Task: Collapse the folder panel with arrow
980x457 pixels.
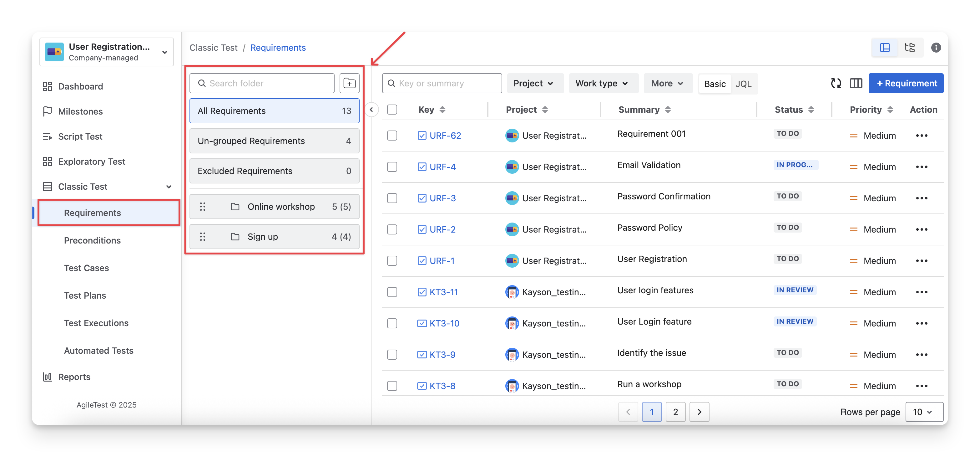Action: (x=371, y=110)
